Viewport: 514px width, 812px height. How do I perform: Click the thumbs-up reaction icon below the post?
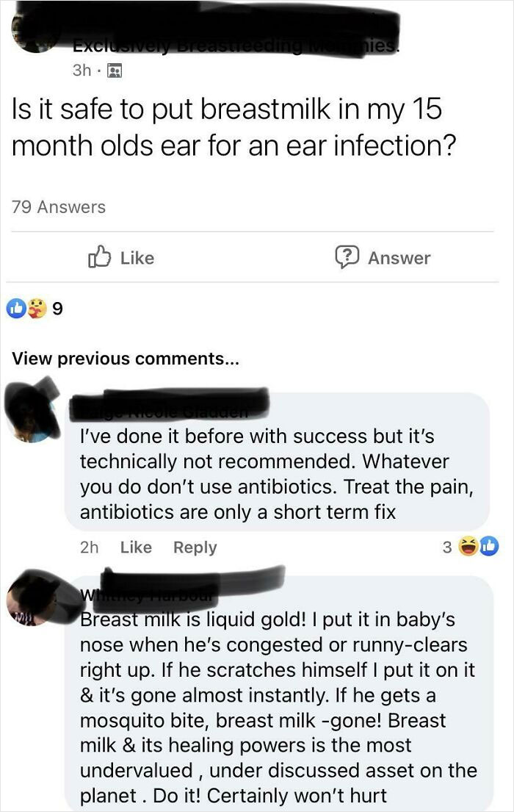pos(16,307)
